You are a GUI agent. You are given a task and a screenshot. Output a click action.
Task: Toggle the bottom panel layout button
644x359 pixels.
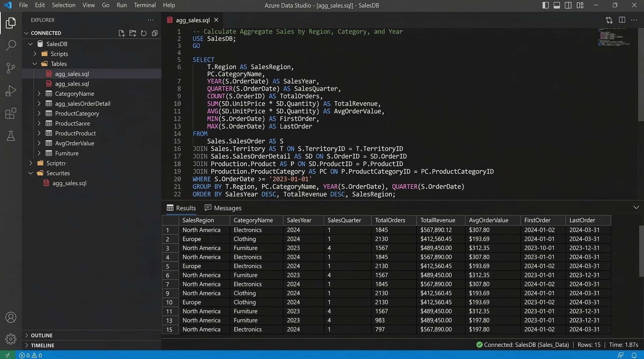[557, 5]
